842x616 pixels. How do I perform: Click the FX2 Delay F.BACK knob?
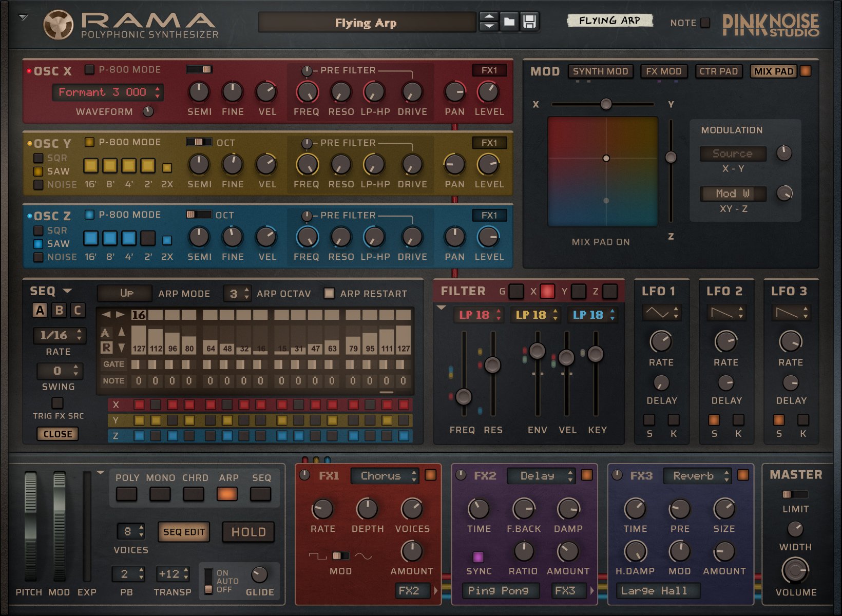(523, 508)
